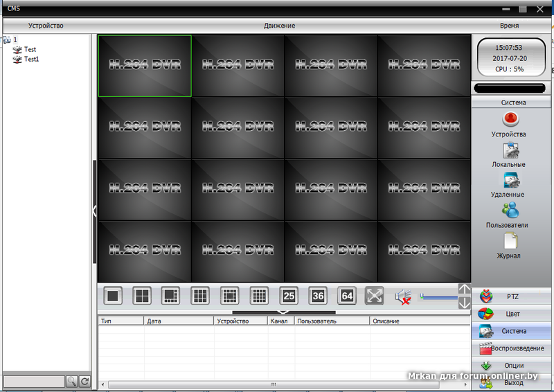Click the Движение header label

(280, 26)
